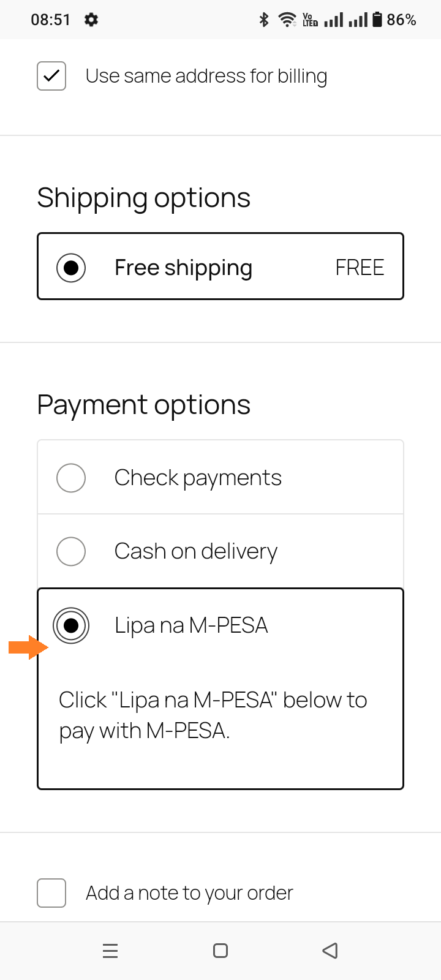
Task: Select the 'Lipa na M-PESA' radio button
Action: pyautogui.click(x=71, y=625)
